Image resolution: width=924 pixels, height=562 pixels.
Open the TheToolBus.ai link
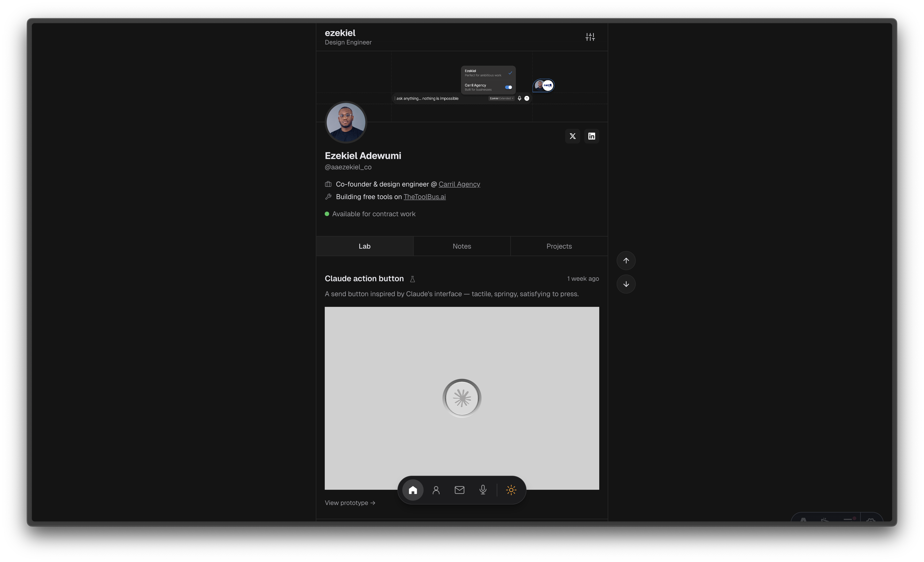[424, 196]
